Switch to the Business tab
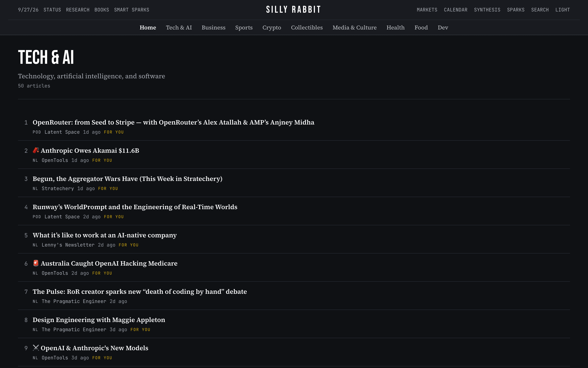 coord(214,28)
